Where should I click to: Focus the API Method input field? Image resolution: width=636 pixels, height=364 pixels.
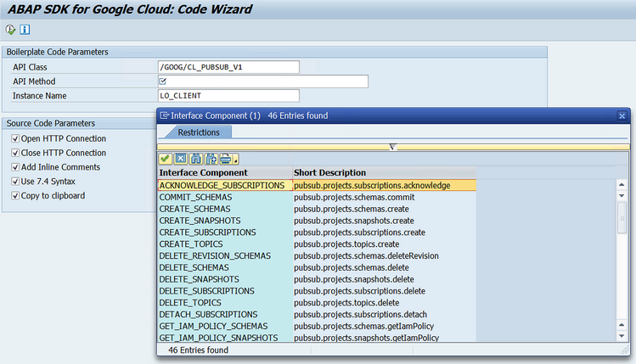point(263,81)
